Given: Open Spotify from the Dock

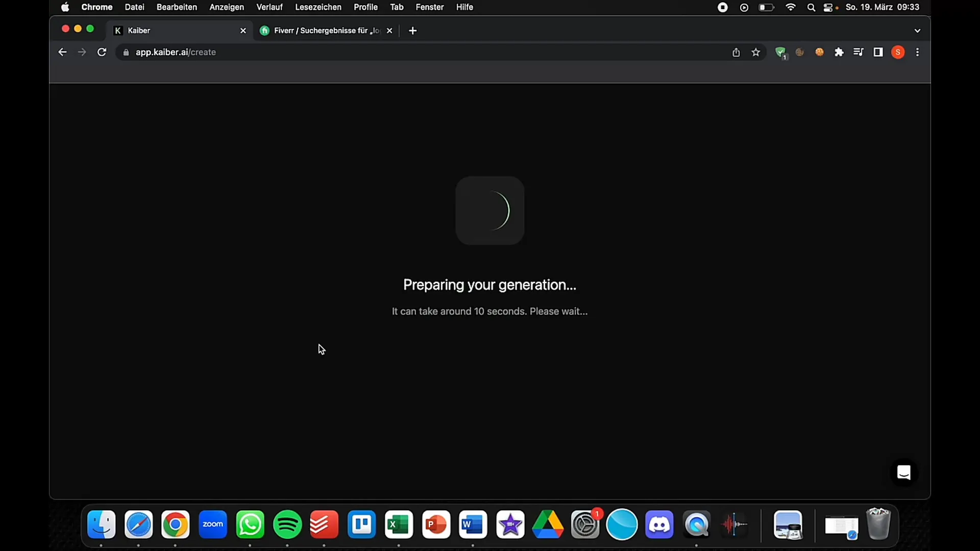Looking at the screenshot, I should coord(287,524).
